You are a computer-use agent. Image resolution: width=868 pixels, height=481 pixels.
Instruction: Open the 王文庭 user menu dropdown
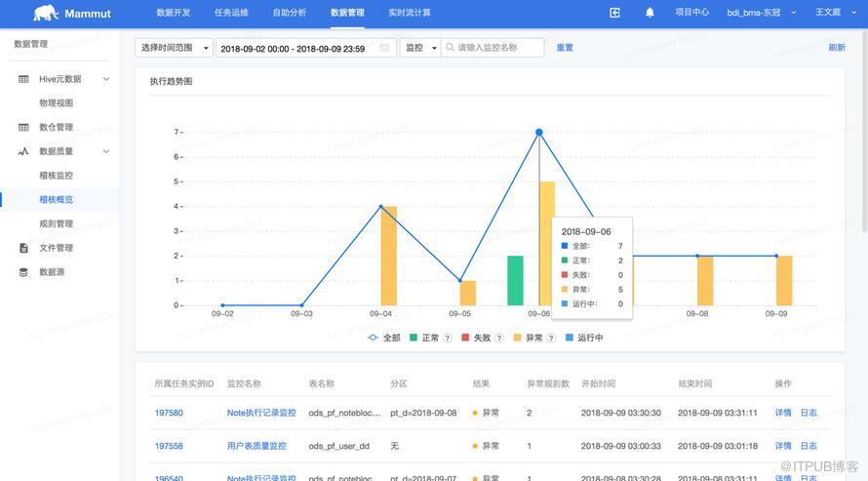836,12
